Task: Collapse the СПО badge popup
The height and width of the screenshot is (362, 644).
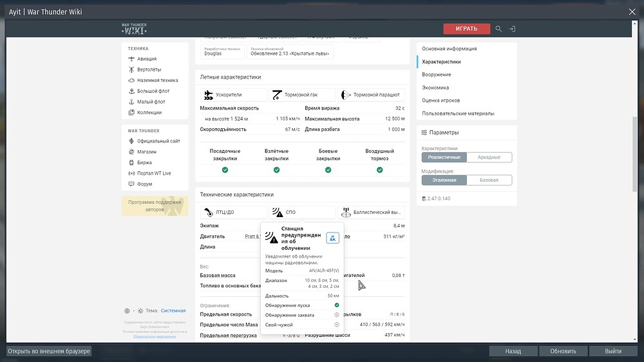Action: (302, 212)
